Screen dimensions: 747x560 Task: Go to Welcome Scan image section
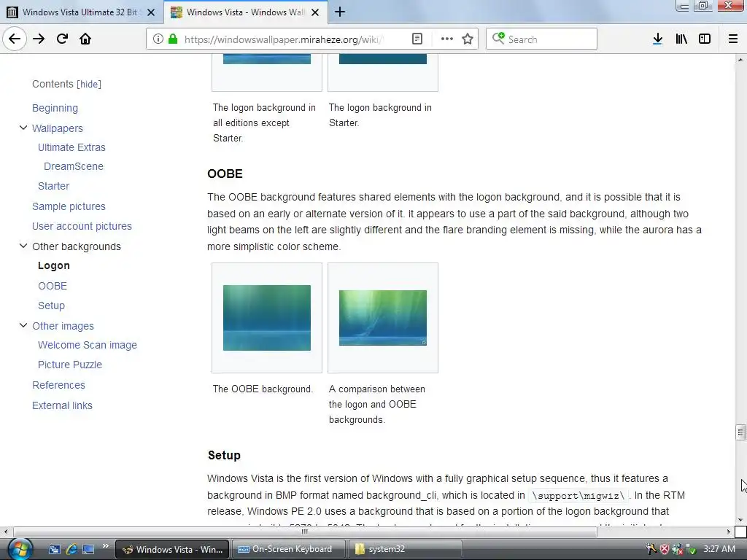(88, 345)
